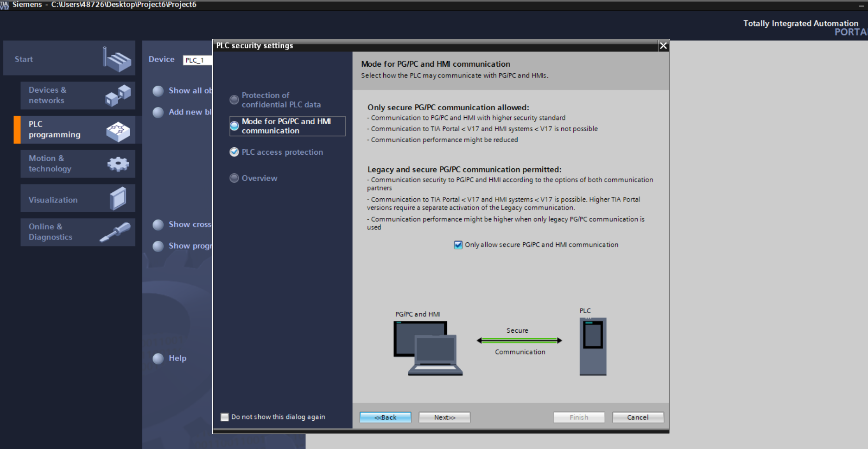Open the Start portal tab
868x449 pixels.
pyautogui.click(x=69, y=58)
